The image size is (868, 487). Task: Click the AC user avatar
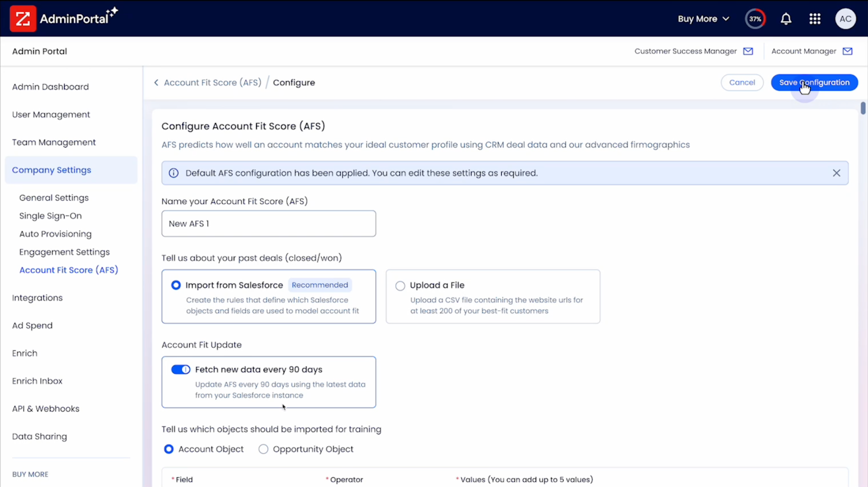(845, 19)
